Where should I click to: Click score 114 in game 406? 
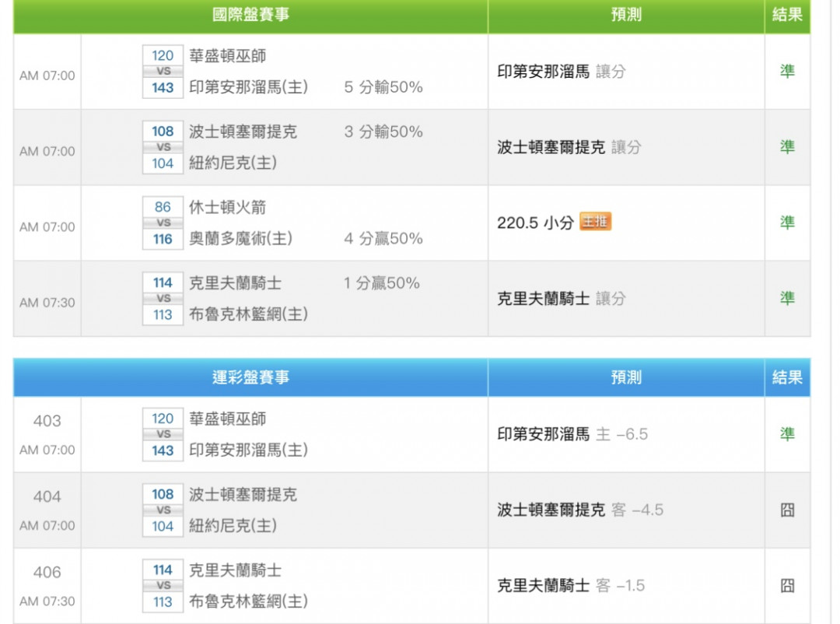[163, 570]
